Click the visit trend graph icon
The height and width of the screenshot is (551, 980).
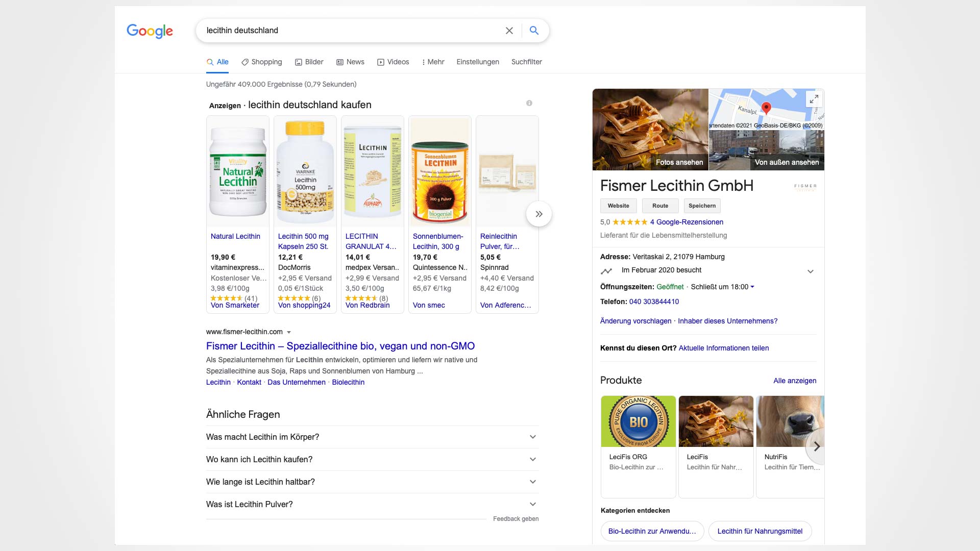(x=606, y=271)
